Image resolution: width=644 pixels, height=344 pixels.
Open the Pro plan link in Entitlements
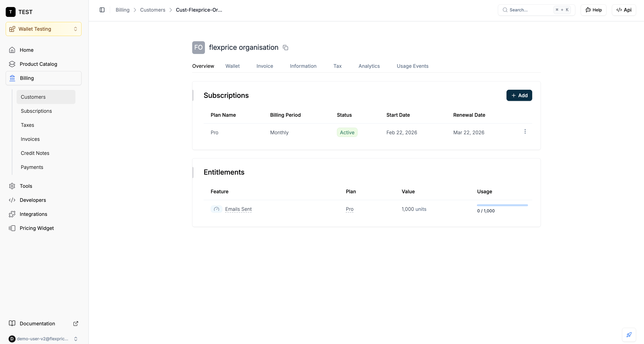pos(349,209)
